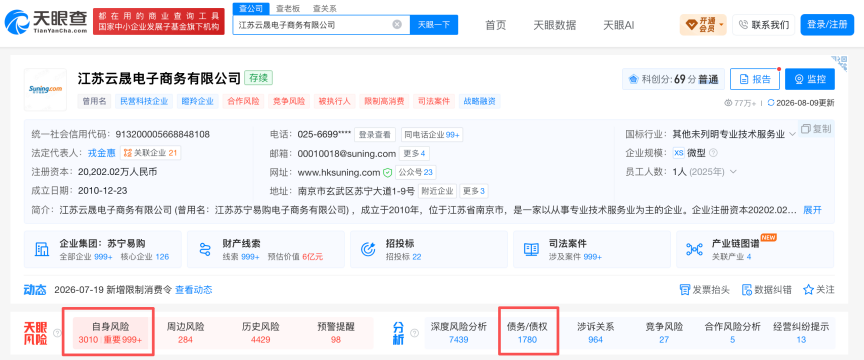Viewport: 864px width, 360px height.
Task: Select the 历史风险 4429 tab
Action: (260, 333)
